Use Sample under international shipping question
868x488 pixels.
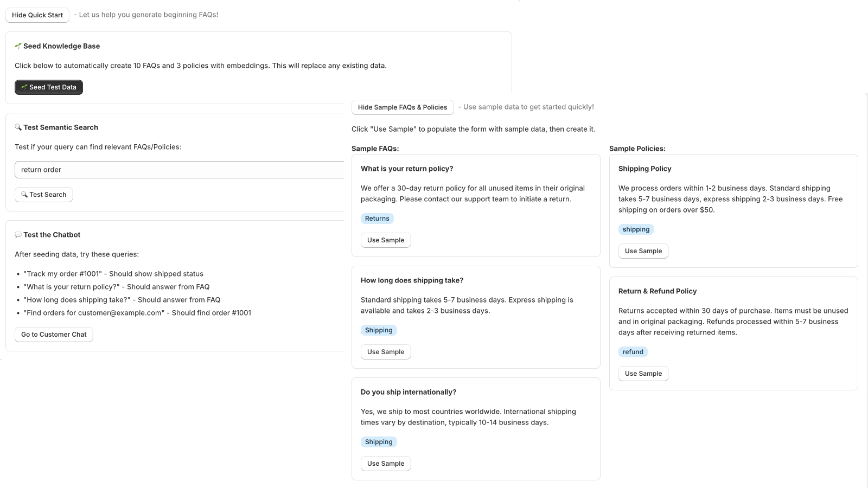pyautogui.click(x=385, y=463)
